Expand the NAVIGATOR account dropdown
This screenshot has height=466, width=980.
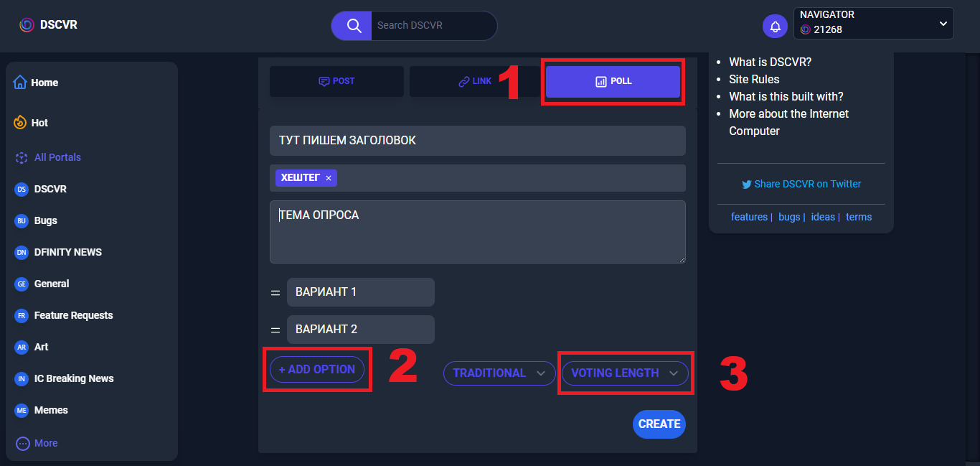(x=943, y=24)
